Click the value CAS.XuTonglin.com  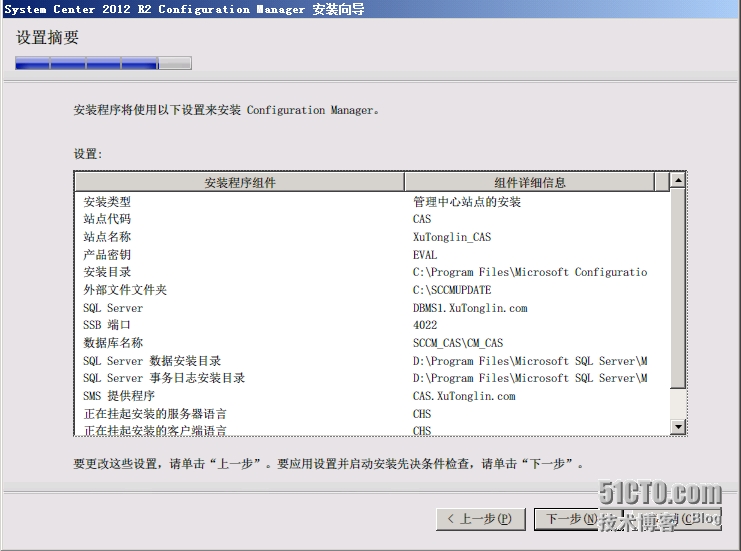pyautogui.click(x=464, y=396)
